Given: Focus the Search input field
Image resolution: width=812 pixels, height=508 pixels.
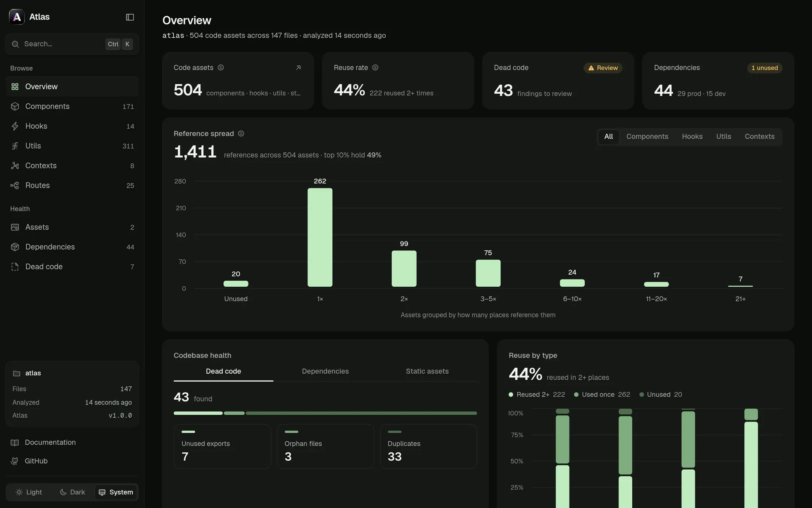Looking at the screenshot, I should (72, 44).
